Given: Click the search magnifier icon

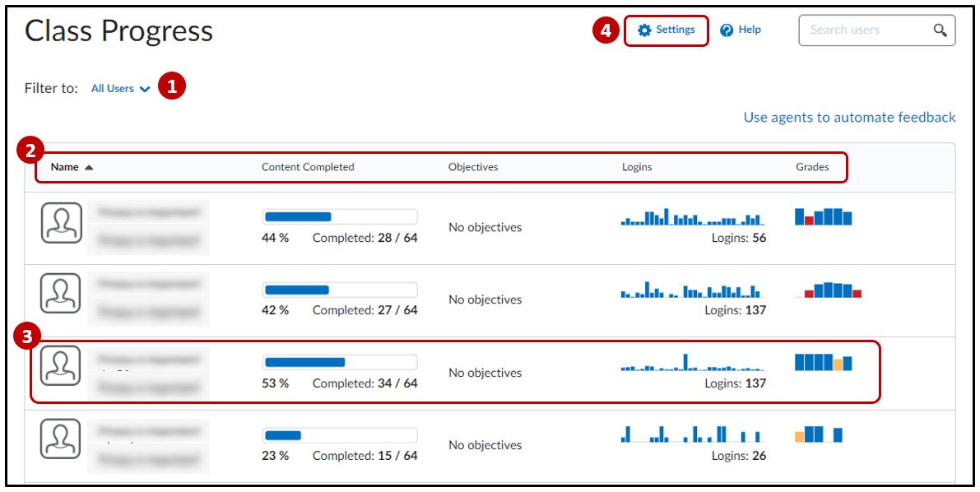Looking at the screenshot, I should pos(940,30).
